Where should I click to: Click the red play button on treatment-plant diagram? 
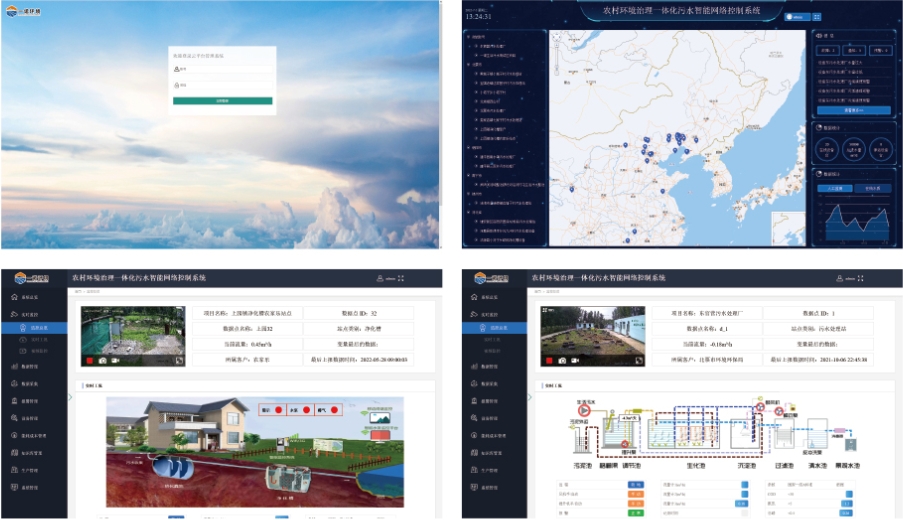click(585, 409)
